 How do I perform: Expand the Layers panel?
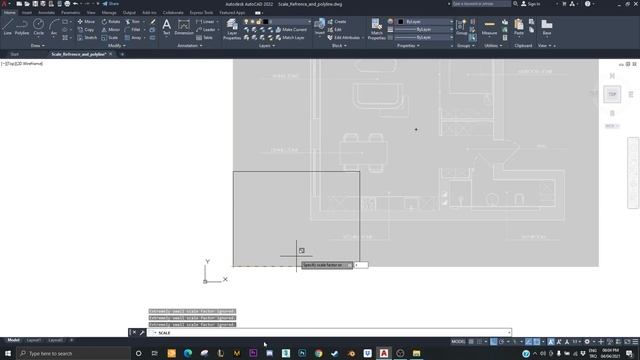coord(267,46)
